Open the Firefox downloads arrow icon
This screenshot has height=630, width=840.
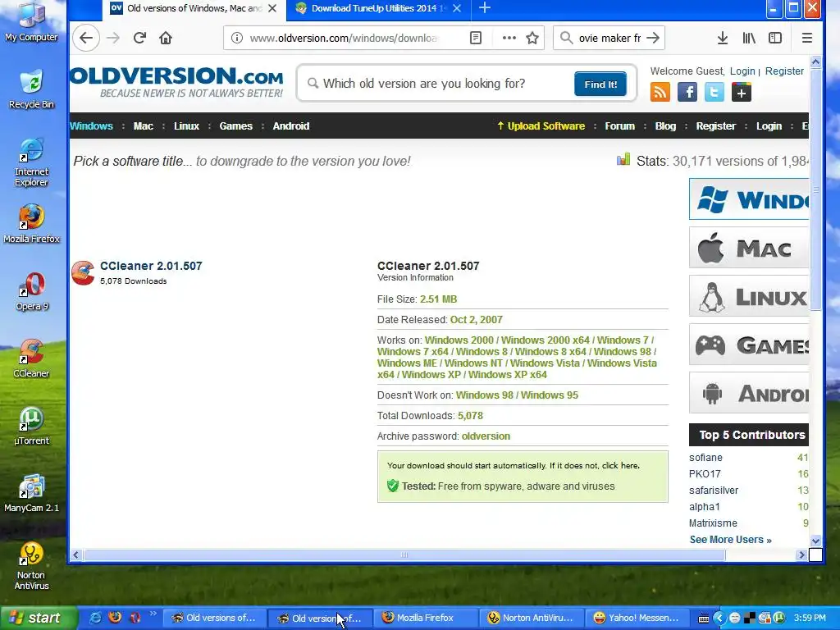pos(722,38)
